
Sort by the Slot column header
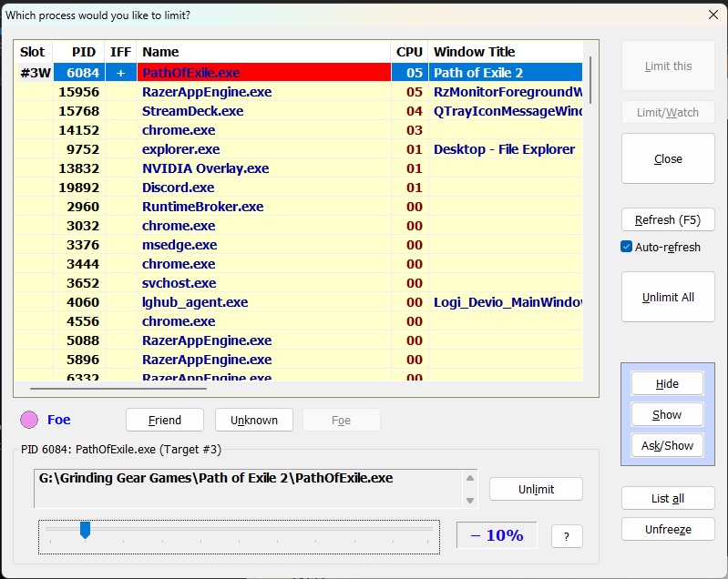point(33,52)
